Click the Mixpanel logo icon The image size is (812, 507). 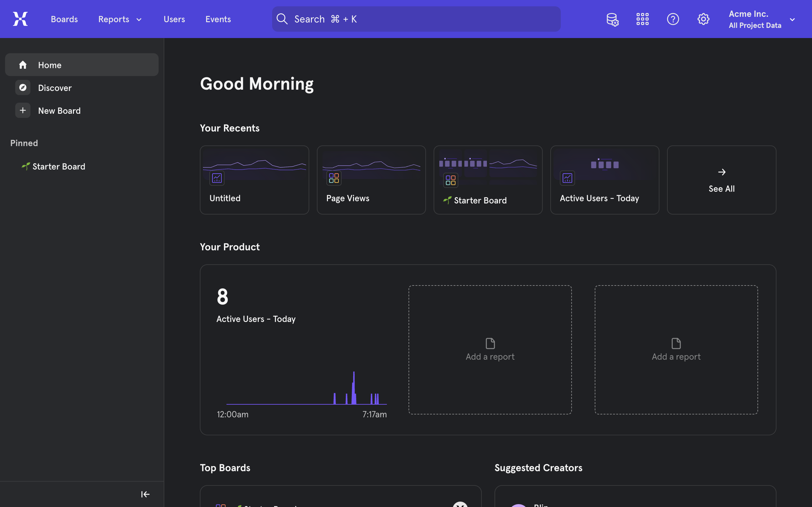coord(20,19)
